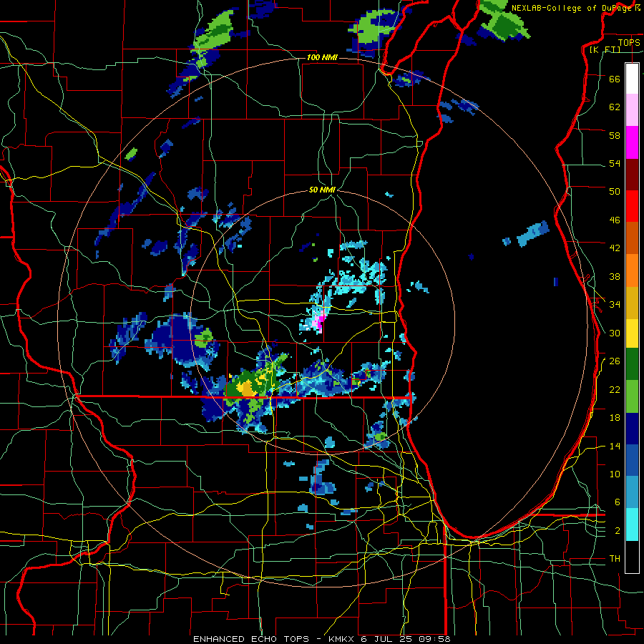Click the 66 value on the legend
Image resolution: width=644 pixels, height=644 pixels.
[615, 79]
